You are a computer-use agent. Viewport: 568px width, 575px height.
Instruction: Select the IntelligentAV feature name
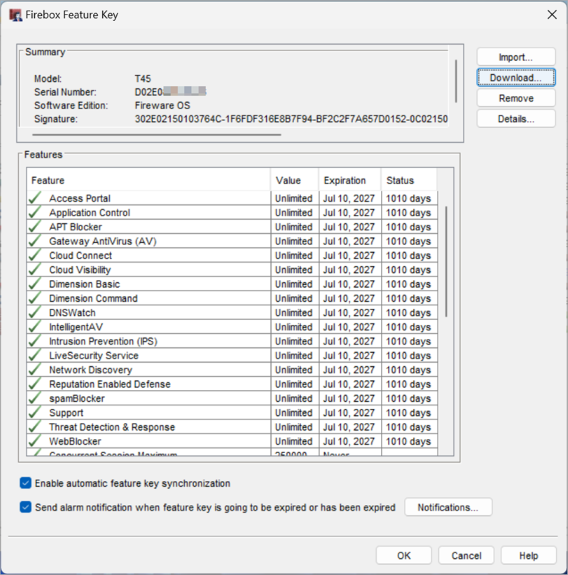click(76, 327)
